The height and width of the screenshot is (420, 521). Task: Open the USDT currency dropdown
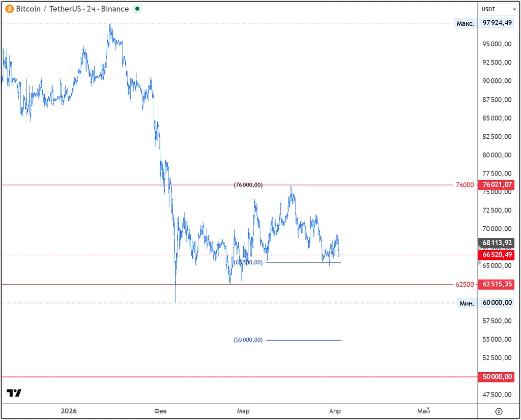(x=496, y=9)
